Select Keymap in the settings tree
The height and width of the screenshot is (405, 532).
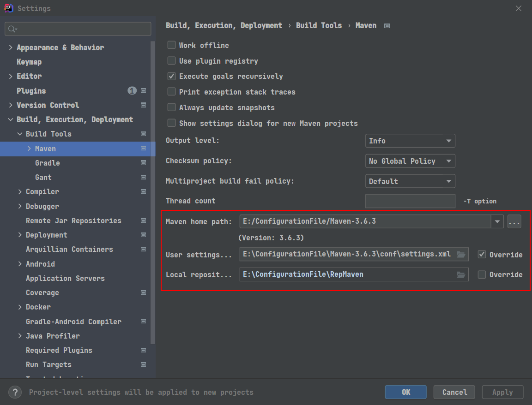(29, 62)
